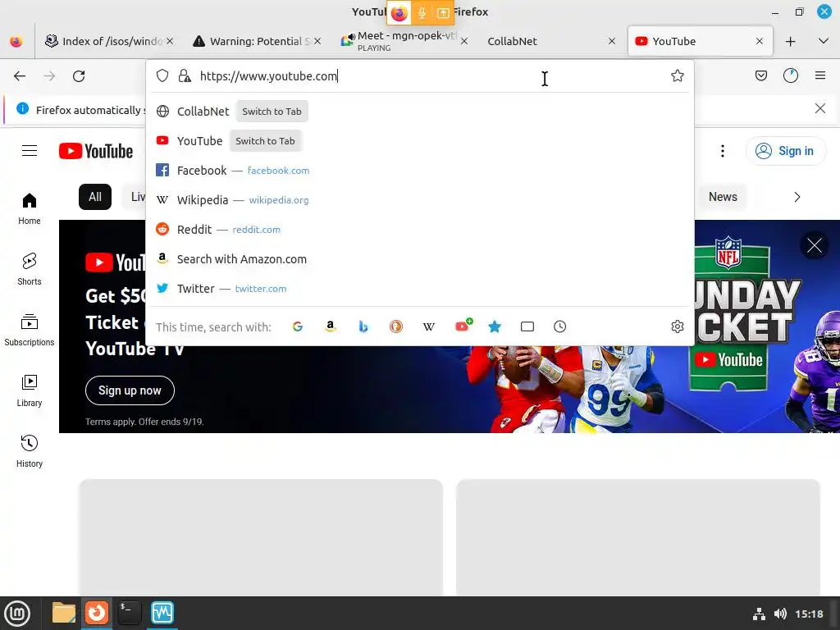Search this time with Bing
Image resolution: width=840 pixels, height=630 pixels.
coord(363,326)
